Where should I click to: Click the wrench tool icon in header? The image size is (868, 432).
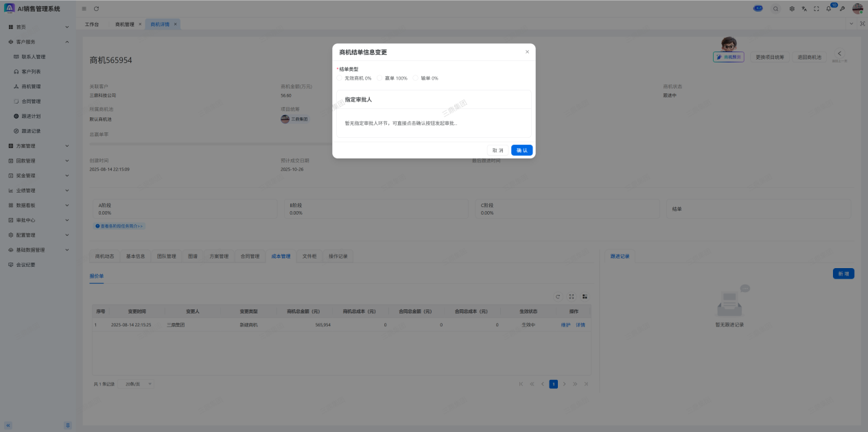[x=842, y=9]
